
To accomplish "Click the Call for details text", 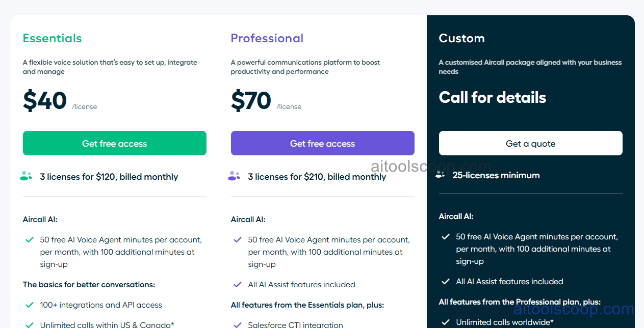I will [x=492, y=97].
